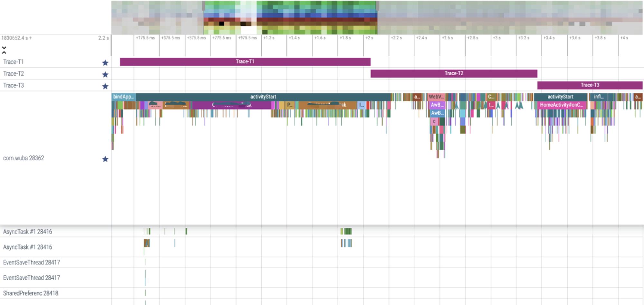Click the 2.2 s visible duration label
Screen dimensions: 644x305
pyautogui.click(x=103, y=38)
